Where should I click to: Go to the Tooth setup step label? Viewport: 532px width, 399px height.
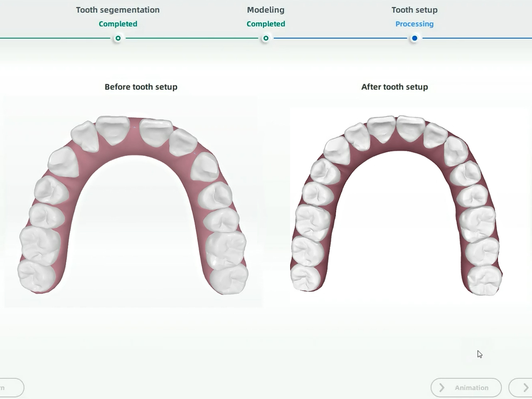414,10
